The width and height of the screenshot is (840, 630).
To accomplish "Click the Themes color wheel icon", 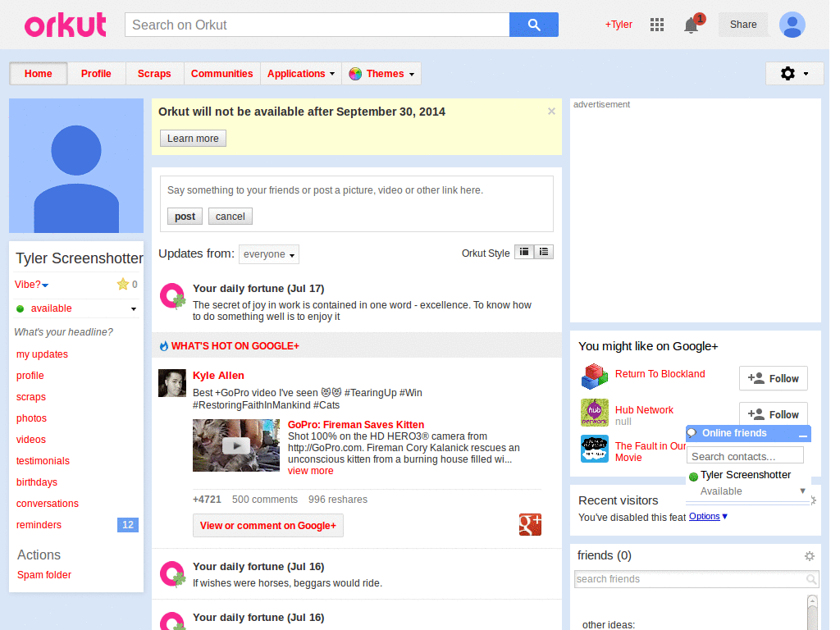I will 354,74.
